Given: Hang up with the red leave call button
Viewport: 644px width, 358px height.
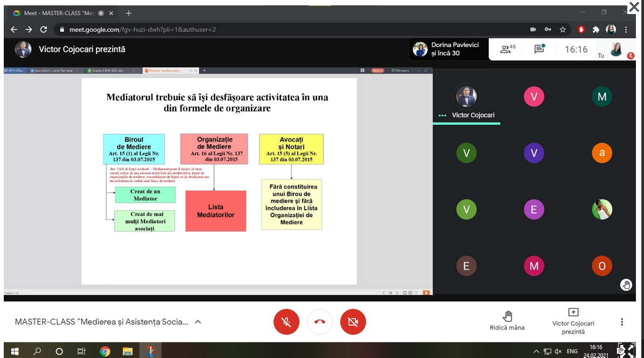Looking at the screenshot, I should tap(320, 322).
